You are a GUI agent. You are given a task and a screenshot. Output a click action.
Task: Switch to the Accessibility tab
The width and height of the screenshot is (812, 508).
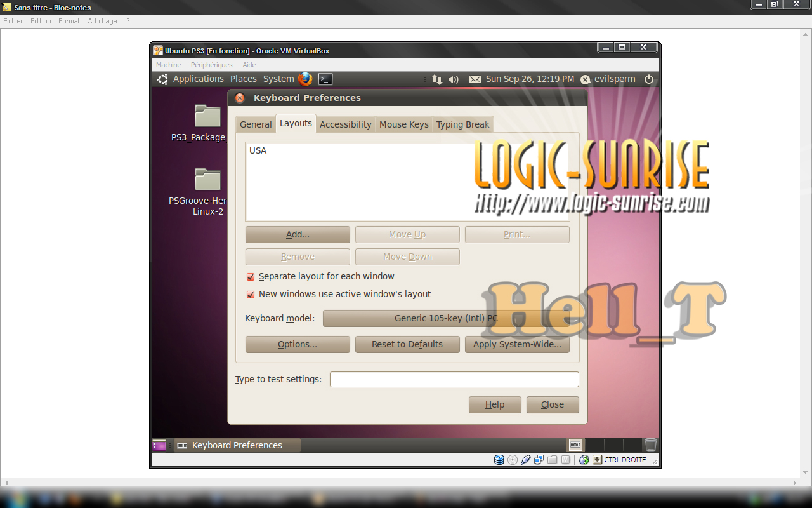coord(346,124)
